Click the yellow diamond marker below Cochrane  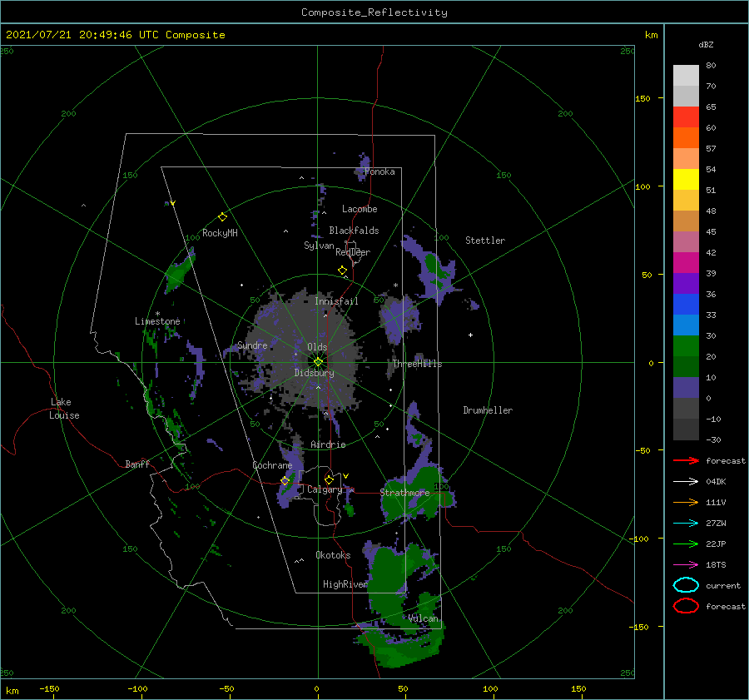tap(285, 481)
